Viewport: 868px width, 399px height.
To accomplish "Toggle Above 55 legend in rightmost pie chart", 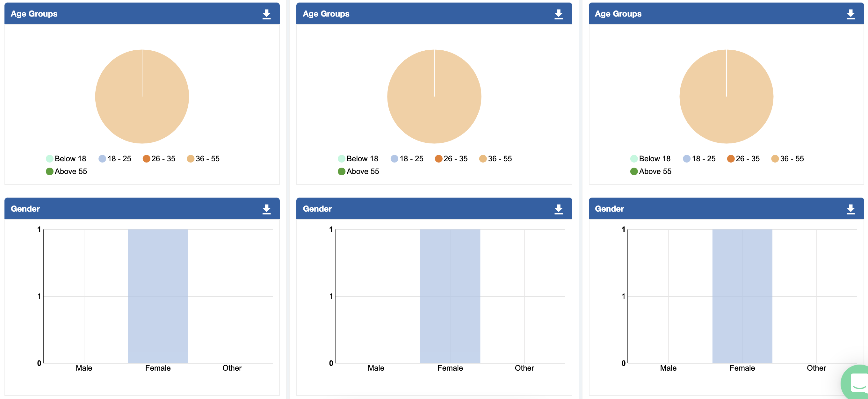I will pos(651,171).
